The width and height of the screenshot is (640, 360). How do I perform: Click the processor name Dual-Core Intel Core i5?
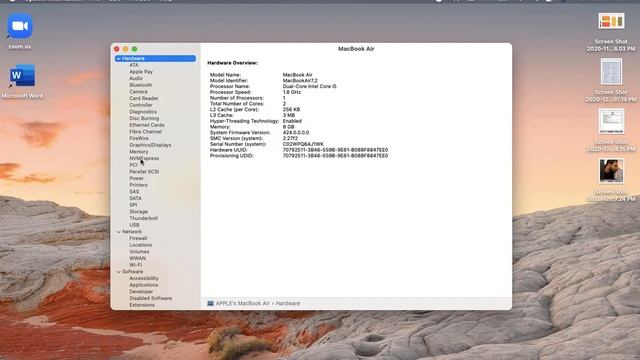click(309, 87)
